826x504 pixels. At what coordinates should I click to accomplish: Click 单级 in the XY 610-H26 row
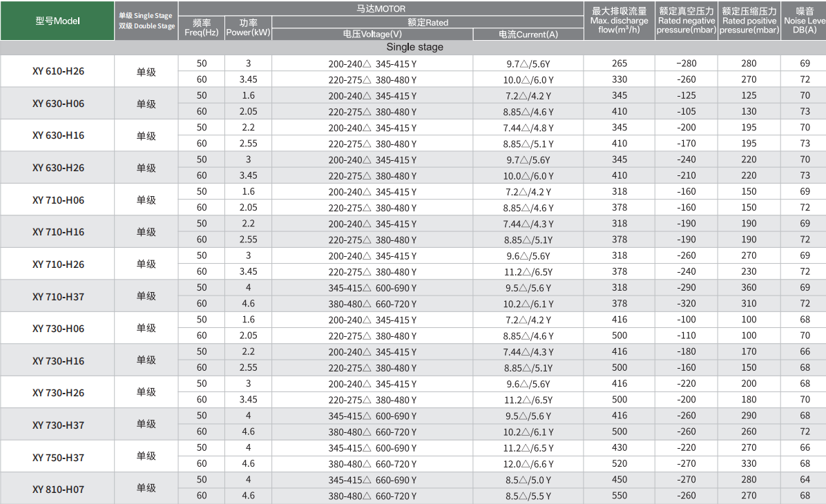146,72
